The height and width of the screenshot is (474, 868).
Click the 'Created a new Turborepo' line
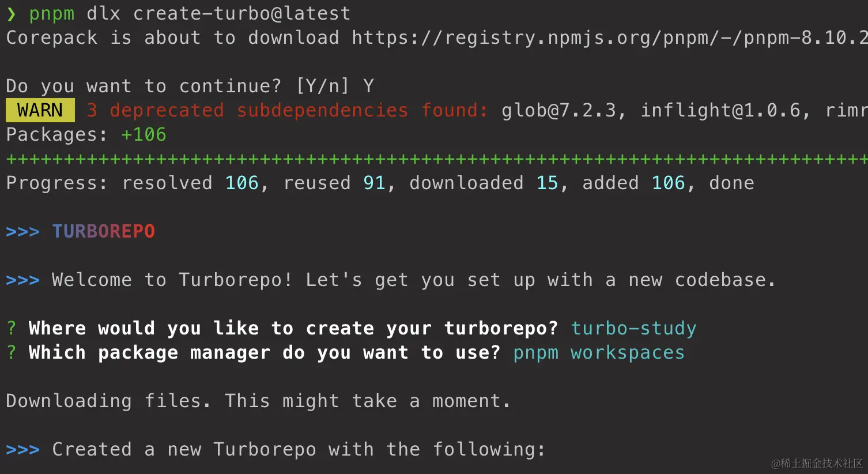pos(299,449)
